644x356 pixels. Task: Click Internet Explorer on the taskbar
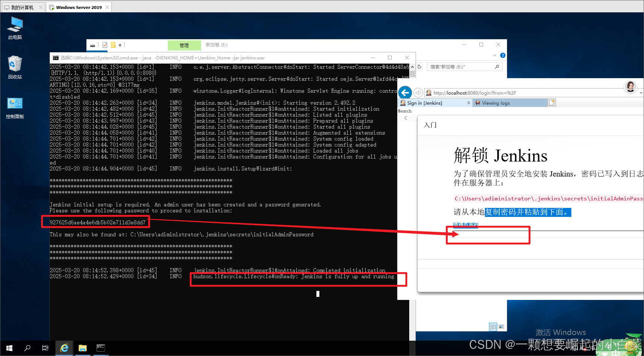(64, 348)
